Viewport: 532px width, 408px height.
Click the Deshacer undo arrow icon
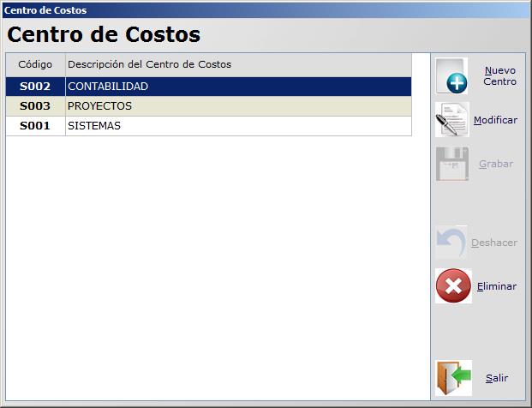451,242
